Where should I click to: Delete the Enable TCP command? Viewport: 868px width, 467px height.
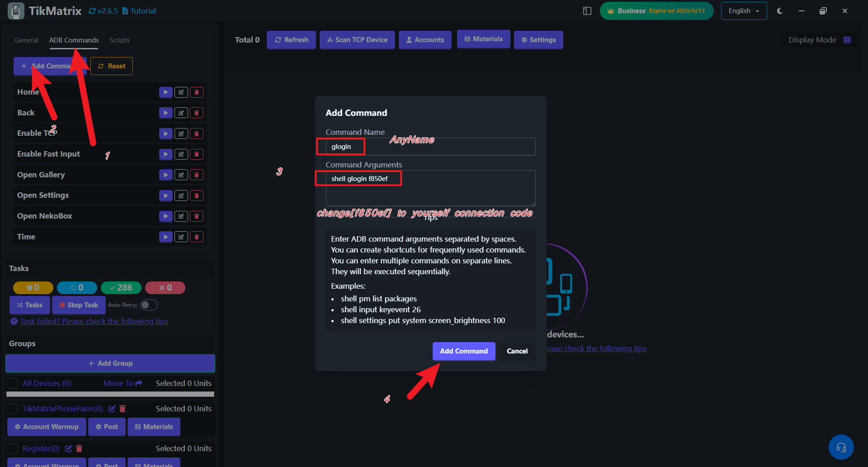point(197,133)
